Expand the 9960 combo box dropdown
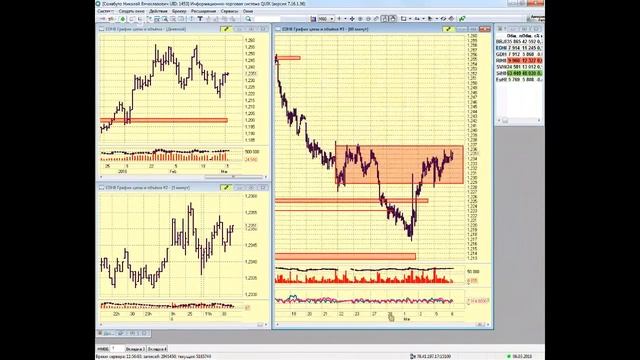This screenshot has height=360, width=640. [331, 19]
